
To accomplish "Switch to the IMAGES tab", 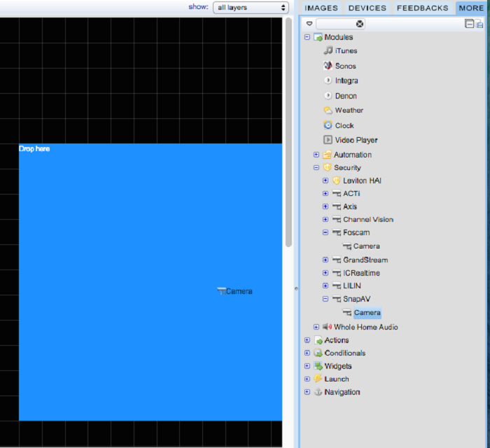I will 321,8.
